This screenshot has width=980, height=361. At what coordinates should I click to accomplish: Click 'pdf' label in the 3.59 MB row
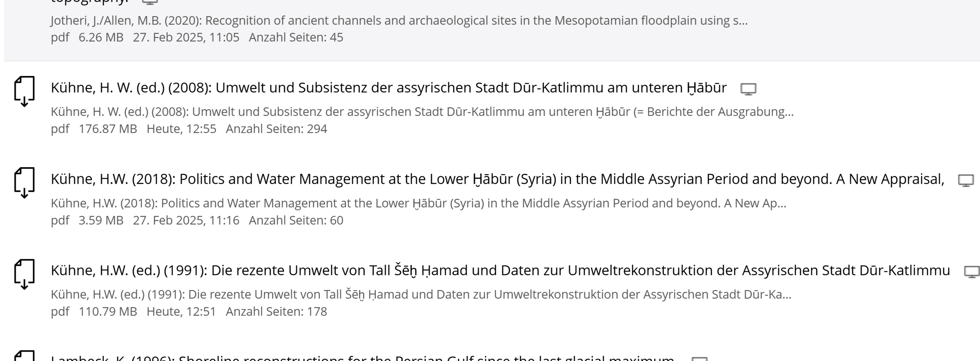[x=60, y=221]
